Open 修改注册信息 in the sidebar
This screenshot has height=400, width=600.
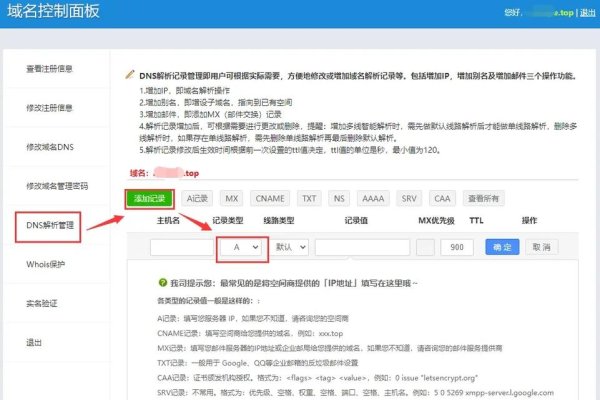click(x=49, y=108)
